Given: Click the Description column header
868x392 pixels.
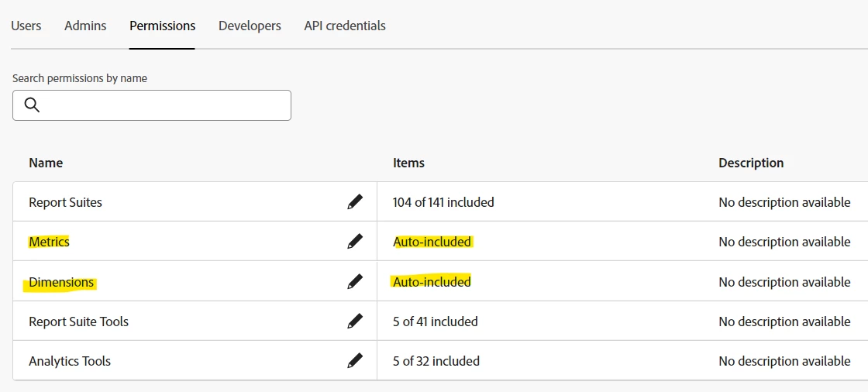Looking at the screenshot, I should 751,163.
